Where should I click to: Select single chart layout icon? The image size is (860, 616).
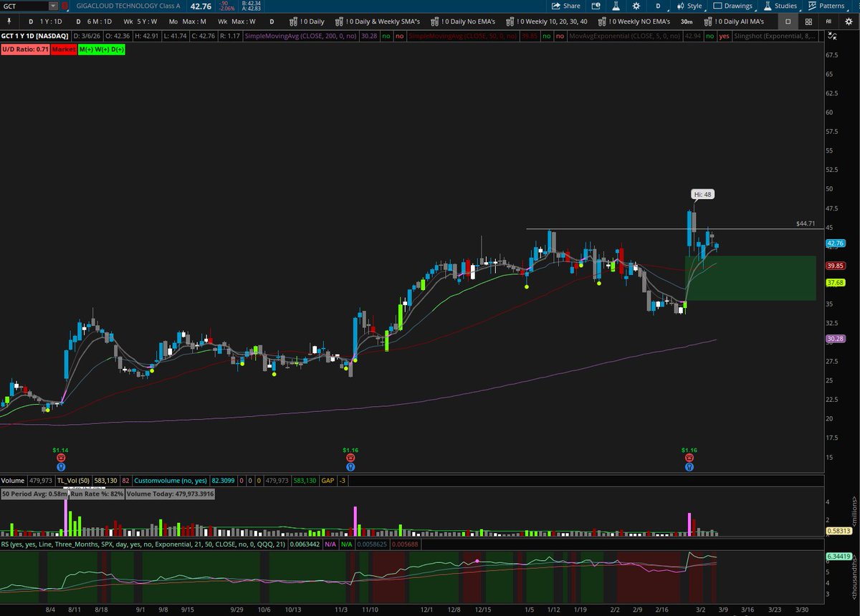tap(788, 21)
